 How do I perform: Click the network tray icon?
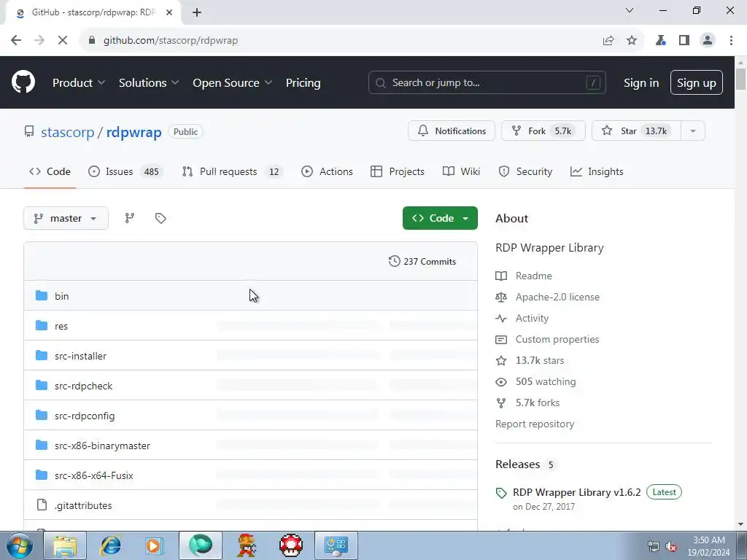point(653,547)
